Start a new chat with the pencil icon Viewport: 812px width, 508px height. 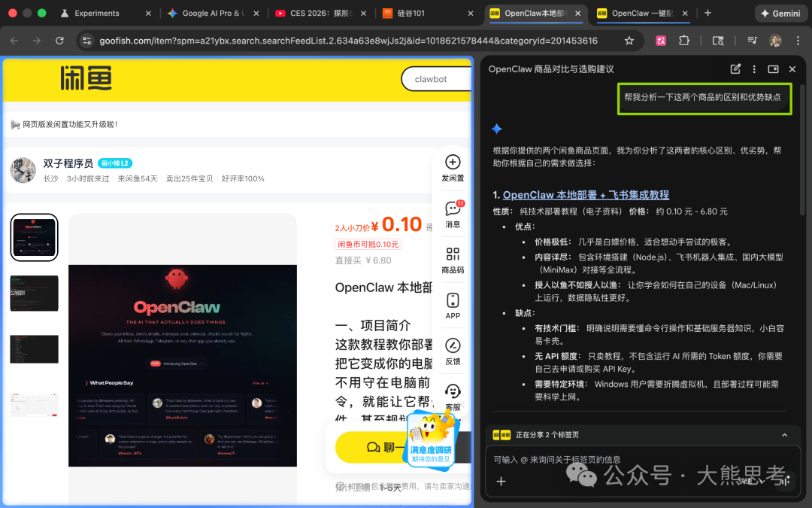(735, 68)
